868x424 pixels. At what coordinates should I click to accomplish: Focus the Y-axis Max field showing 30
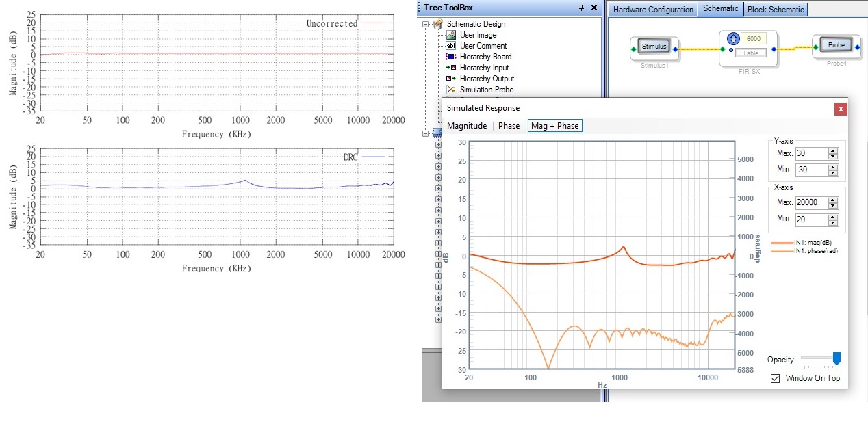811,154
